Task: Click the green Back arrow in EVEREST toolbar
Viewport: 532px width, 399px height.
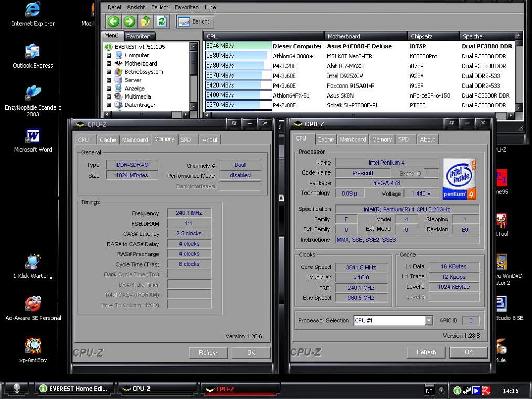Action: click(113, 21)
